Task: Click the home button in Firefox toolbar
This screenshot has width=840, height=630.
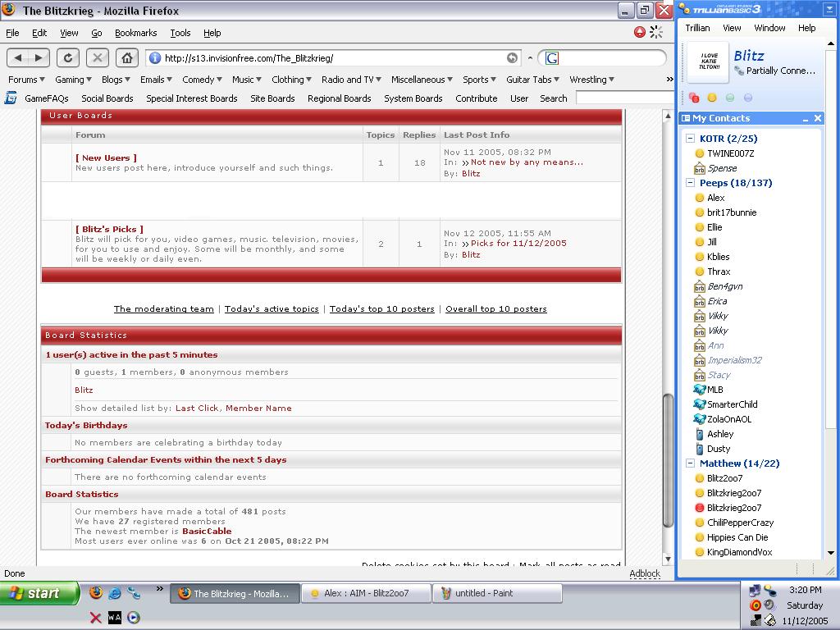Action: 126,57
